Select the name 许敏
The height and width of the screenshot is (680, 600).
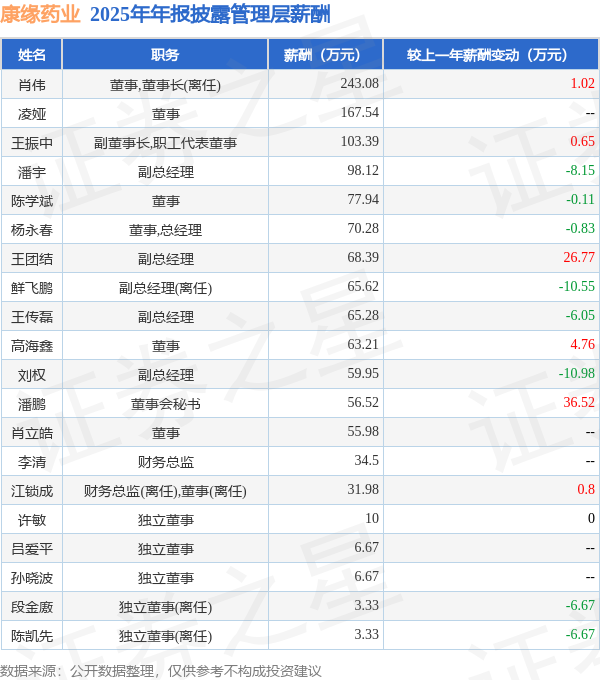coord(32,520)
